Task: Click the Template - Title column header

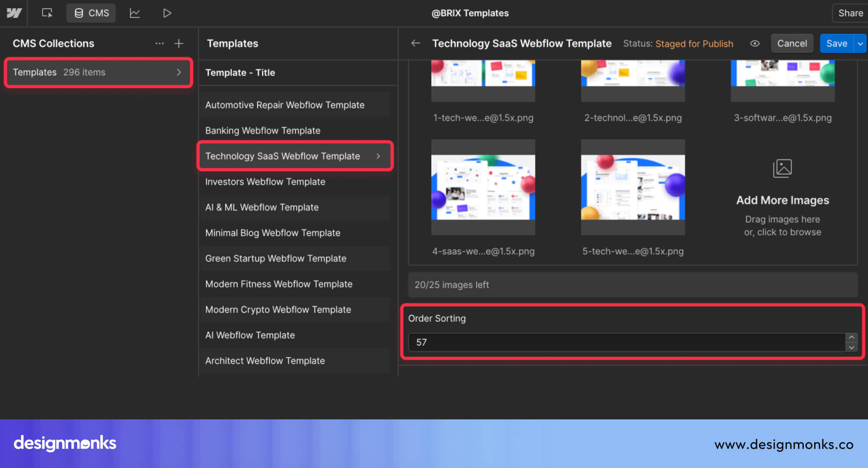Action: point(240,73)
